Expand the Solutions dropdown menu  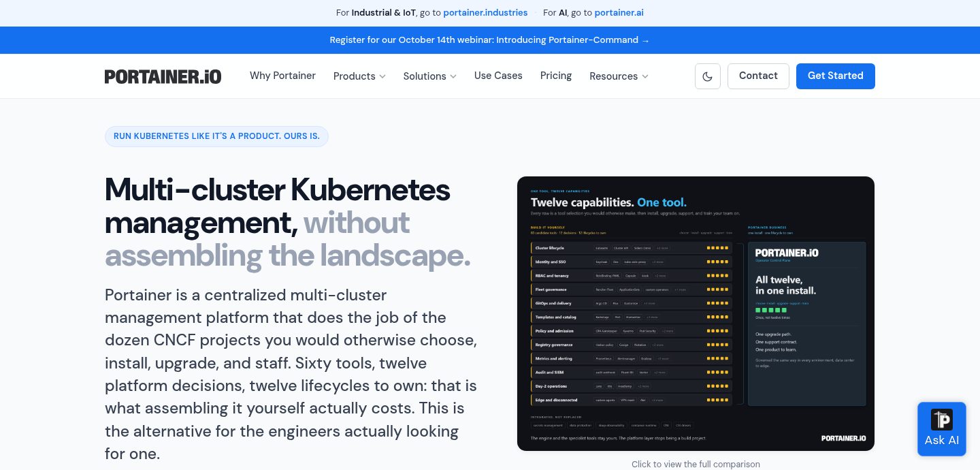click(429, 76)
